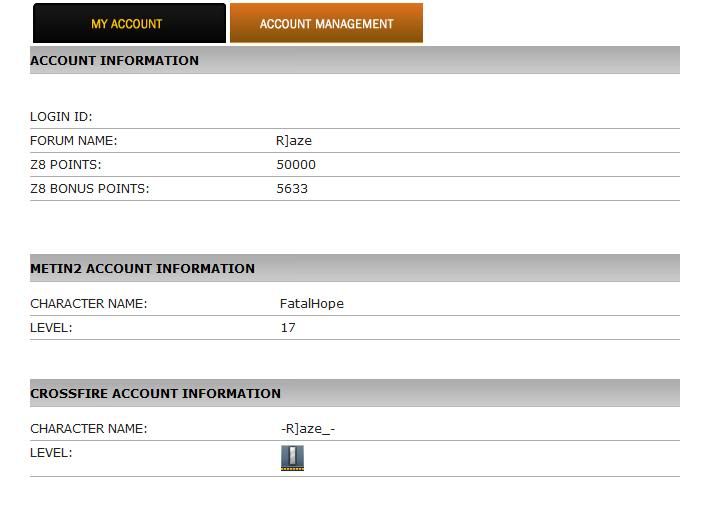Select the FatalHope character name

(x=312, y=304)
